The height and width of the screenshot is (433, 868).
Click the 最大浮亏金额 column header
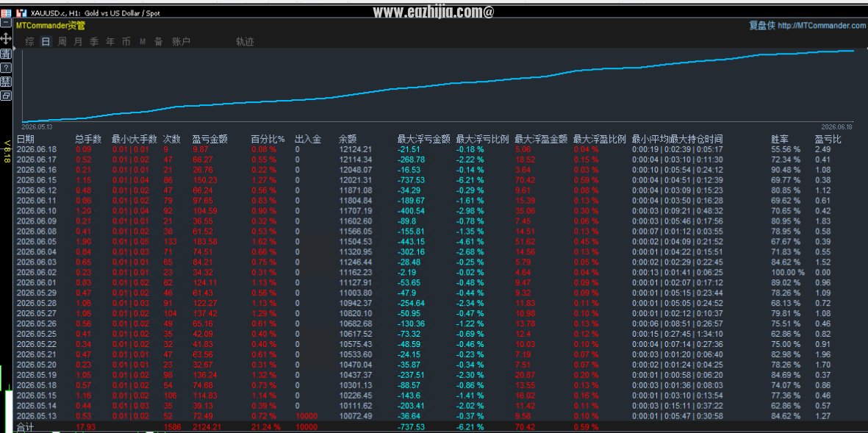click(x=423, y=139)
